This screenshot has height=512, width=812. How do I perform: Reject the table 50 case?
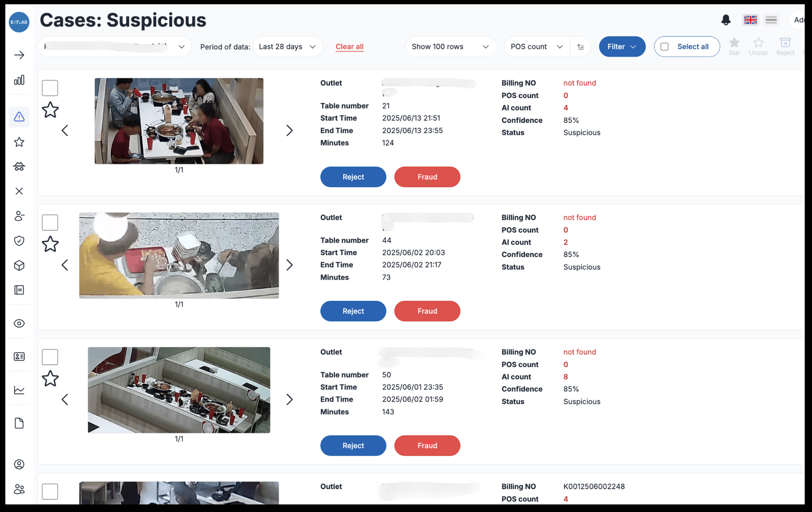pyautogui.click(x=353, y=445)
